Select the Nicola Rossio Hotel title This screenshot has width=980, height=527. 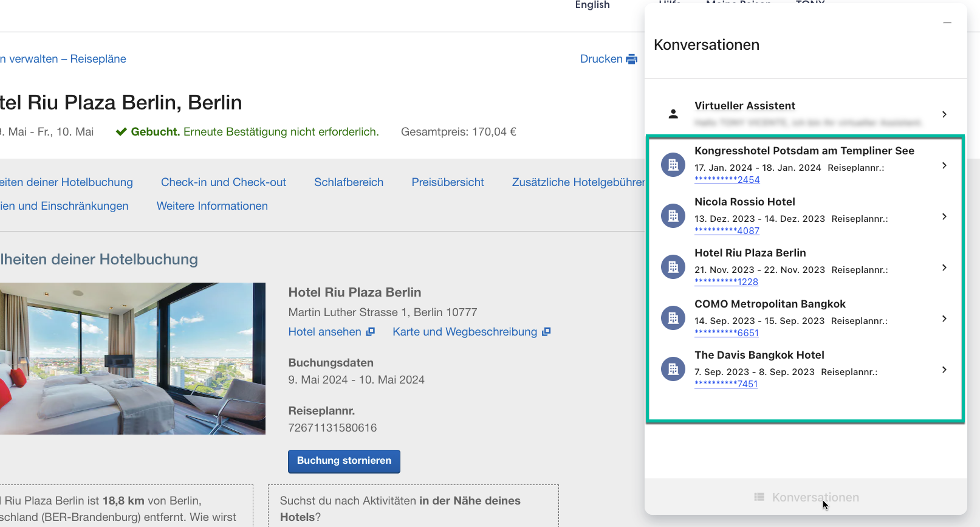click(745, 202)
